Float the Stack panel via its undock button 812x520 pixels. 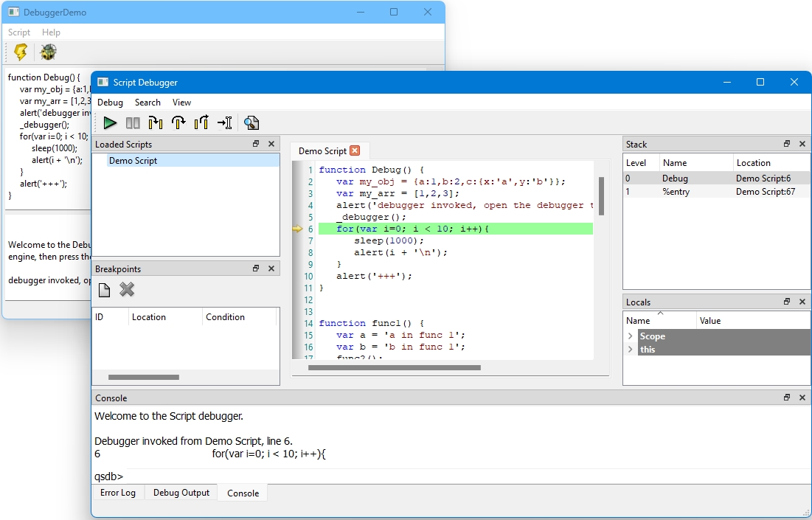(787, 144)
